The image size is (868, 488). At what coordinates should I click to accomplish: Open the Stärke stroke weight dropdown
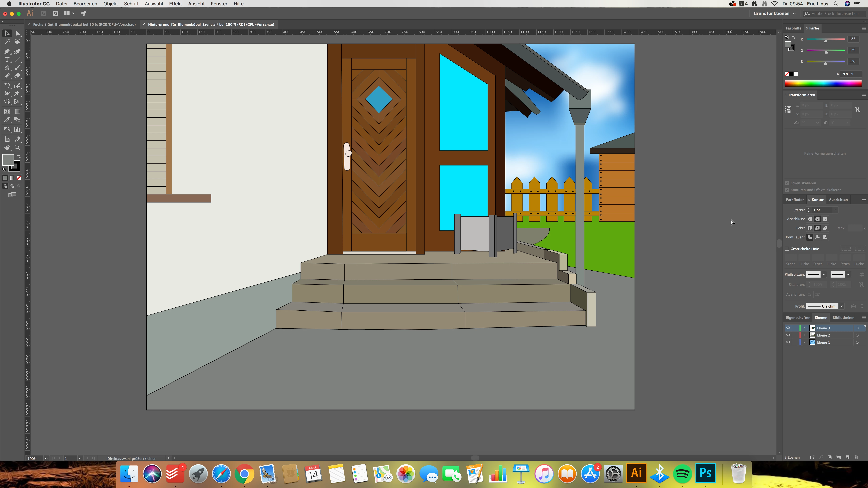835,210
